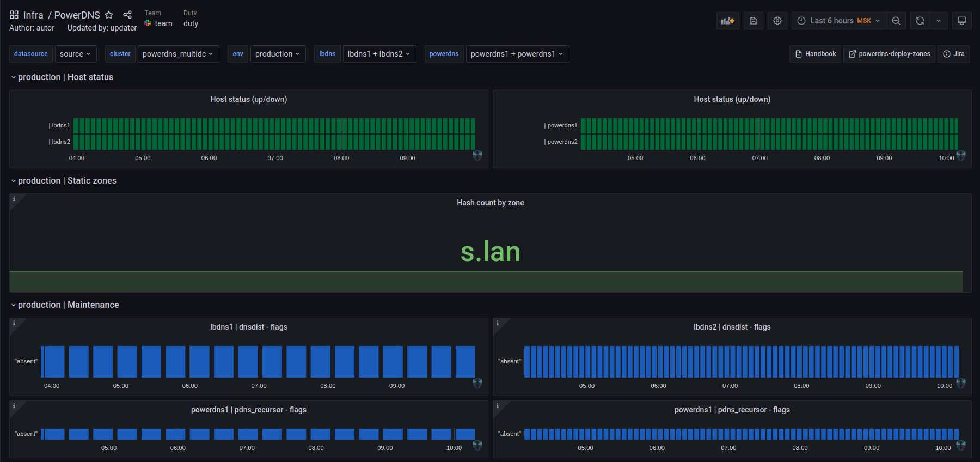Open the time range picker Last 6 hours
The width and height of the screenshot is (980, 462).
coord(838,21)
